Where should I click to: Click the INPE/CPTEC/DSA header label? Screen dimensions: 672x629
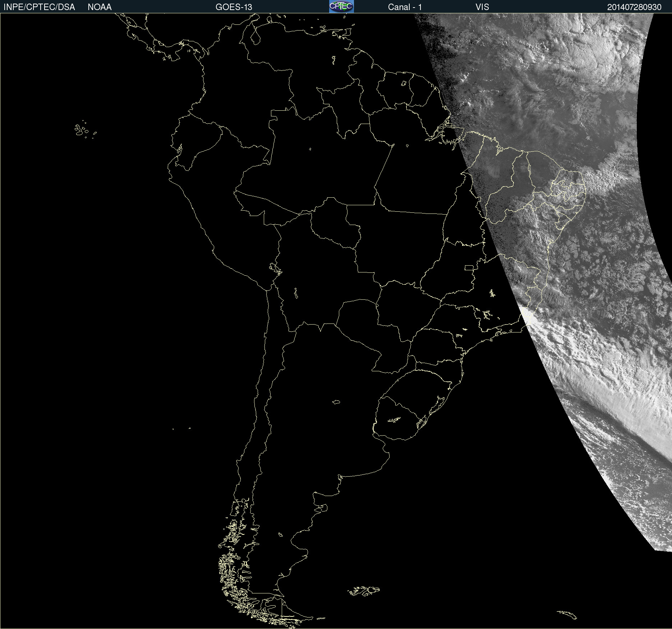coord(39,7)
